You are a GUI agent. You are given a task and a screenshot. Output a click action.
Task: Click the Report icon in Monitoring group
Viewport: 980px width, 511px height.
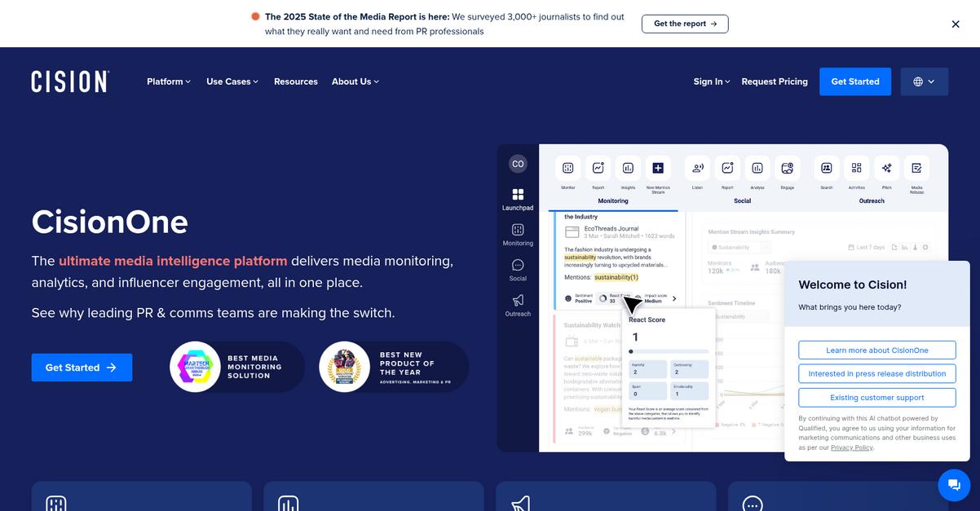tap(598, 168)
